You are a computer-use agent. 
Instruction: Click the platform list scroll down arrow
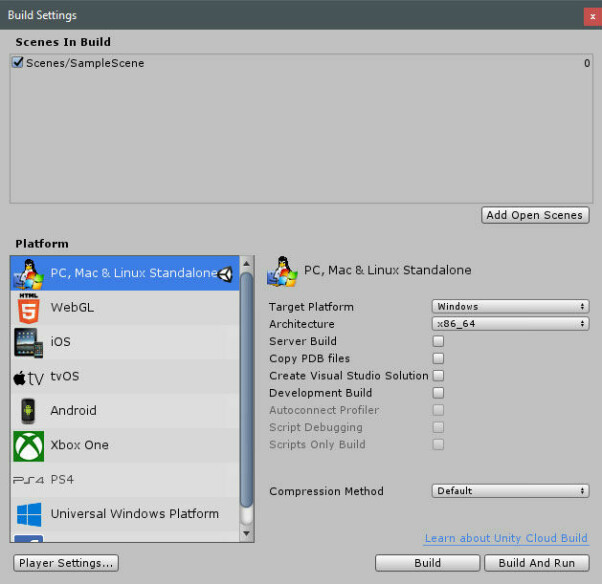(x=246, y=534)
